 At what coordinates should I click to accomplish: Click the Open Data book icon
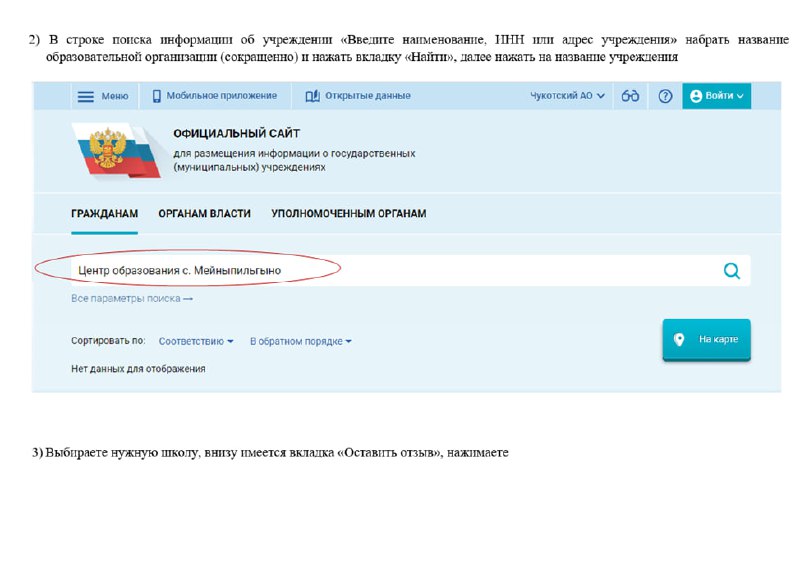pyautogui.click(x=312, y=96)
